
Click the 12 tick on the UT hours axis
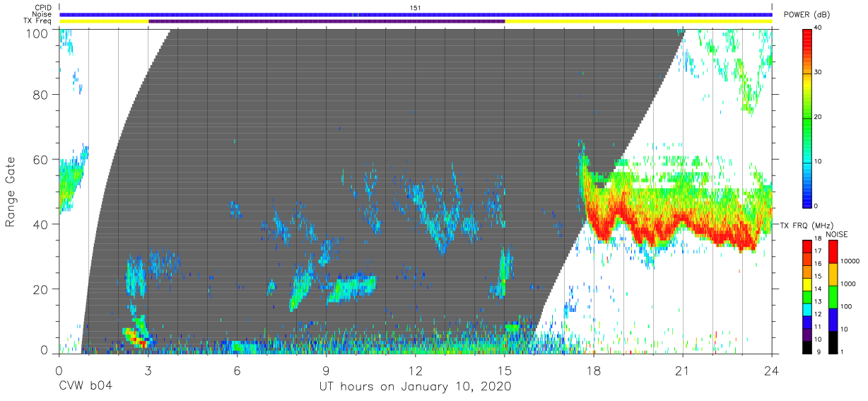415,370
